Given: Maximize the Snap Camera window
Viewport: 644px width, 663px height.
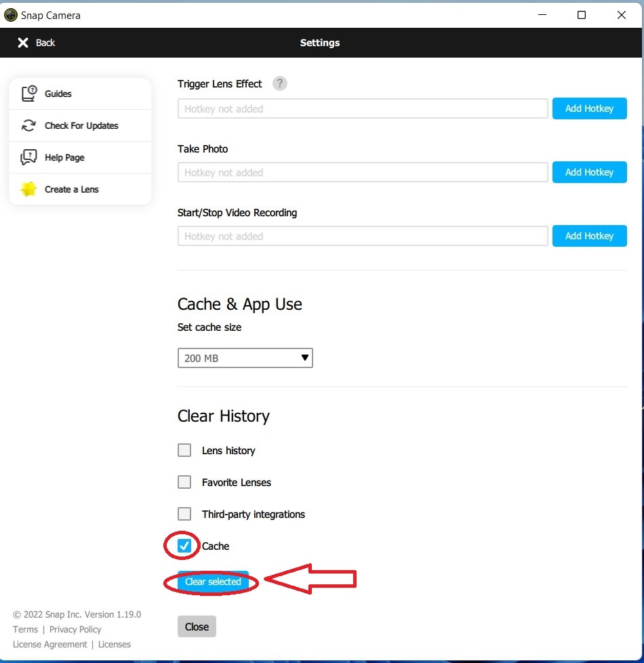Looking at the screenshot, I should pyautogui.click(x=581, y=15).
